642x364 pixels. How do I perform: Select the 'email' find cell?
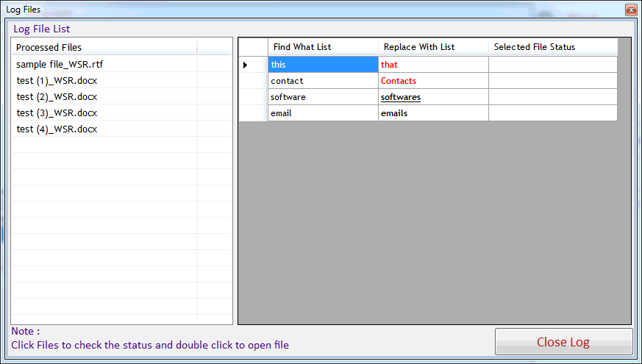click(323, 113)
